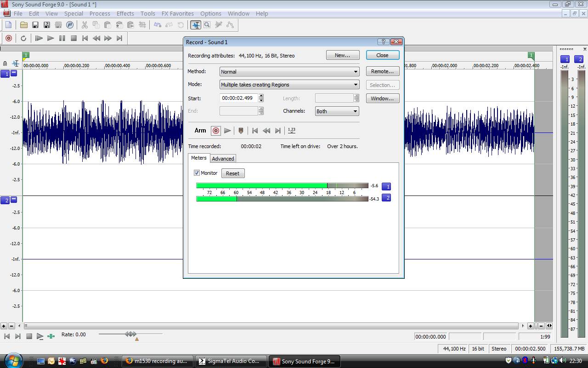
Task: Drop a marker using the Record dialog marker icon
Action: 241,131
